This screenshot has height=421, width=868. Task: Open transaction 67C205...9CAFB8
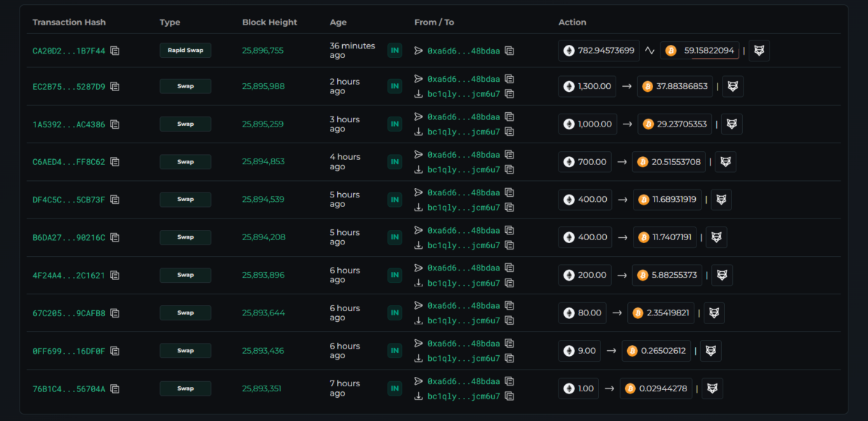pos(69,312)
